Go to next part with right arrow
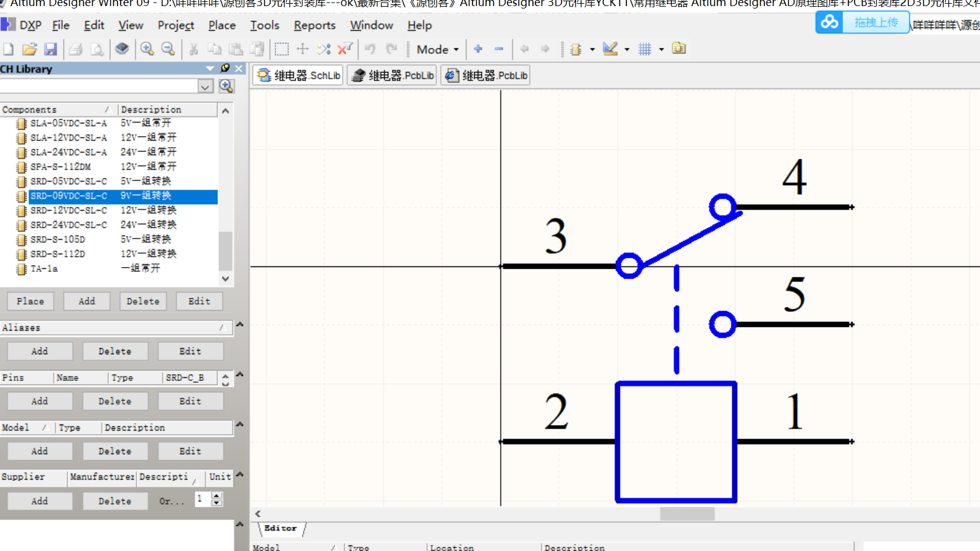 545,49
